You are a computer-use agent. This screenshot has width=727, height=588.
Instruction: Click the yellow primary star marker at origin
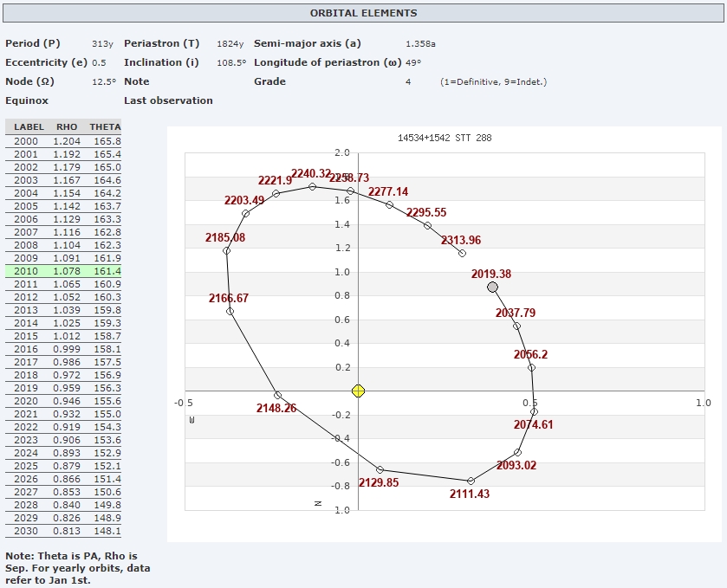[358, 391]
